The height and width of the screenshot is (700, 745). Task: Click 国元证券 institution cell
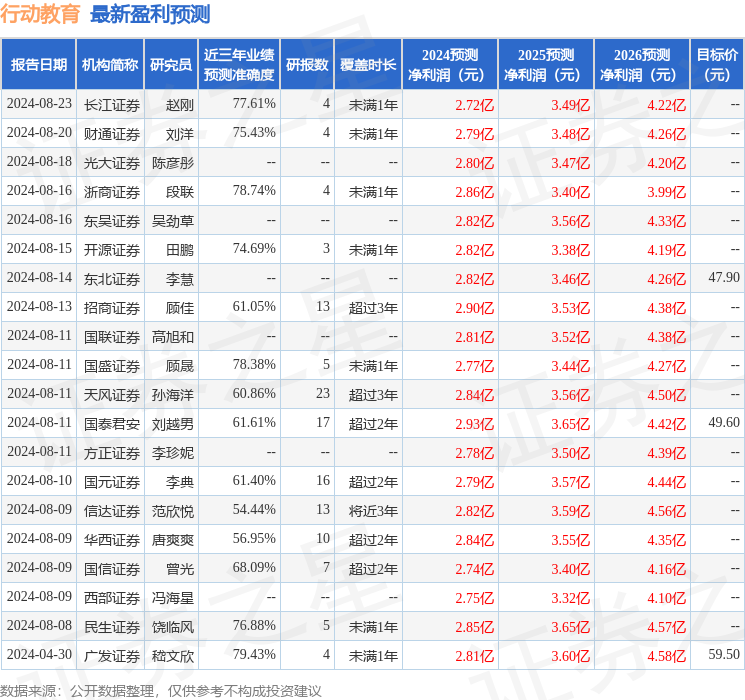pyautogui.click(x=112, y=482)
